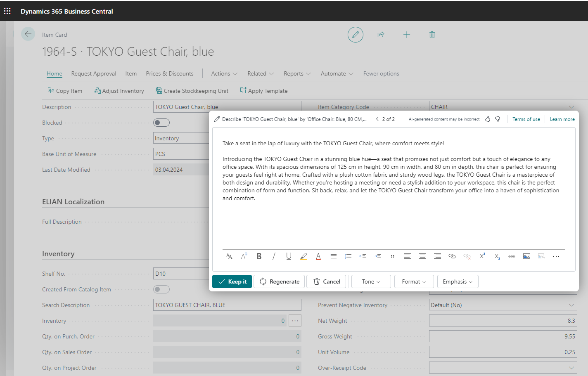The height and width of the screenshot is (376, 588).
Task: Click the Regenerate button
Action: [x=279, y=281]
